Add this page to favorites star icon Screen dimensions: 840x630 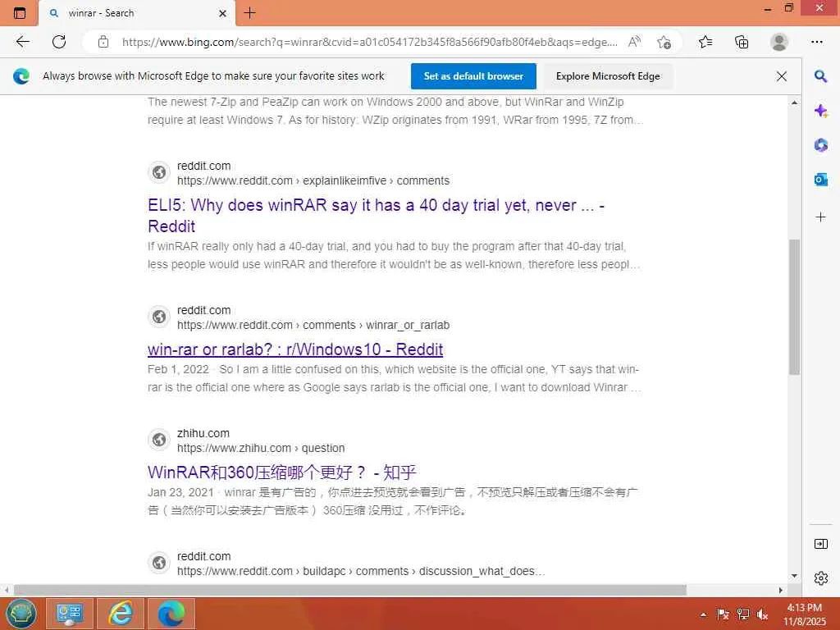click(x=664, y=42)
